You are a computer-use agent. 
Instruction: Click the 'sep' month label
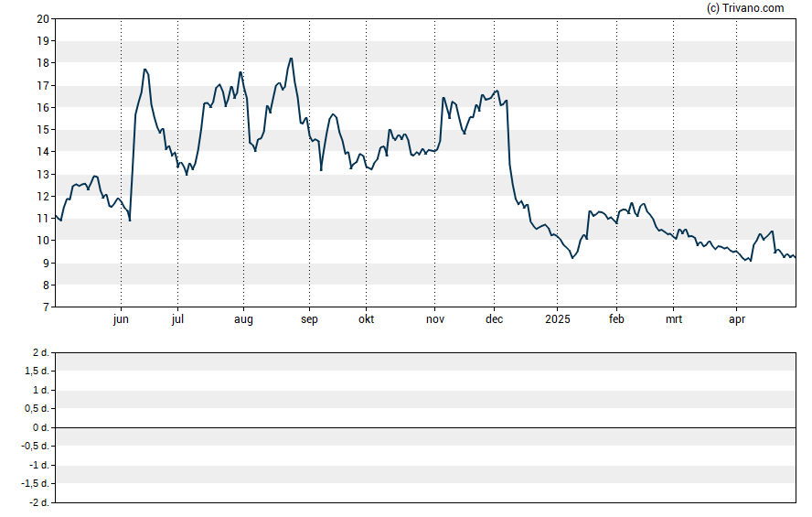pos(309,319)
